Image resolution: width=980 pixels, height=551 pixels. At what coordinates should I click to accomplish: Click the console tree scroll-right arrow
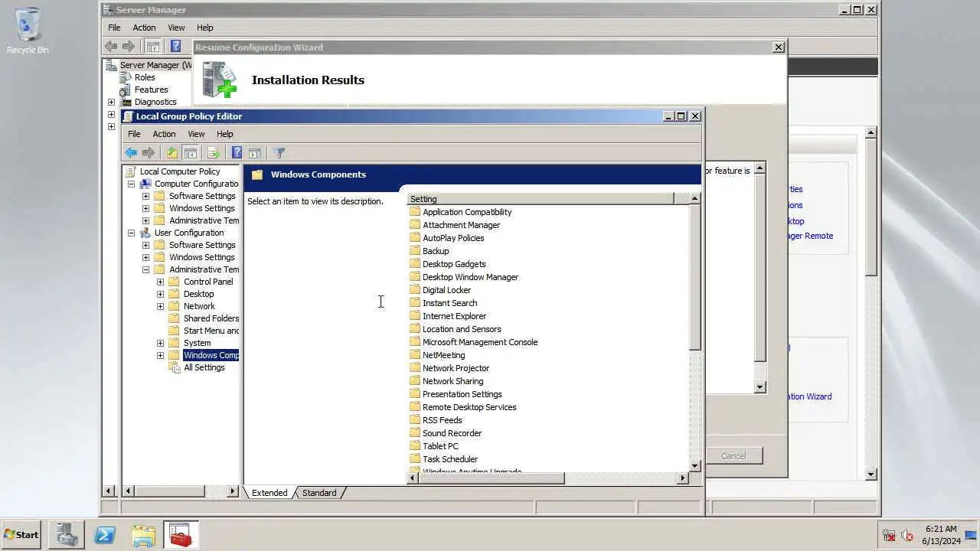point(233,491)
